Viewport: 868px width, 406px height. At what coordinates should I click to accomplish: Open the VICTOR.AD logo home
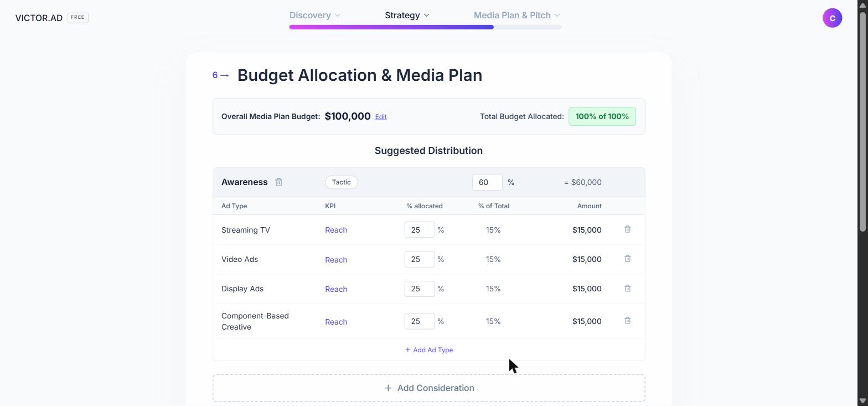39,18
